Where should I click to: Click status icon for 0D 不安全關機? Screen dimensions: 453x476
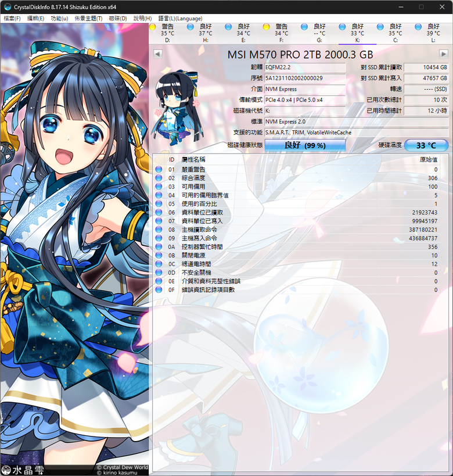[159, 273]
